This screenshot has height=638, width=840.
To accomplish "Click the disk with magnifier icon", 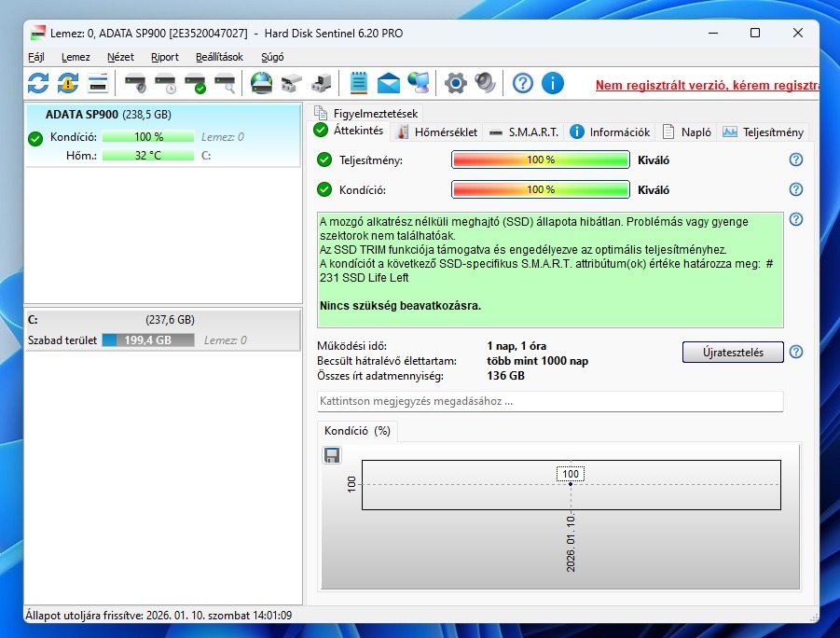I will point(225,84).
